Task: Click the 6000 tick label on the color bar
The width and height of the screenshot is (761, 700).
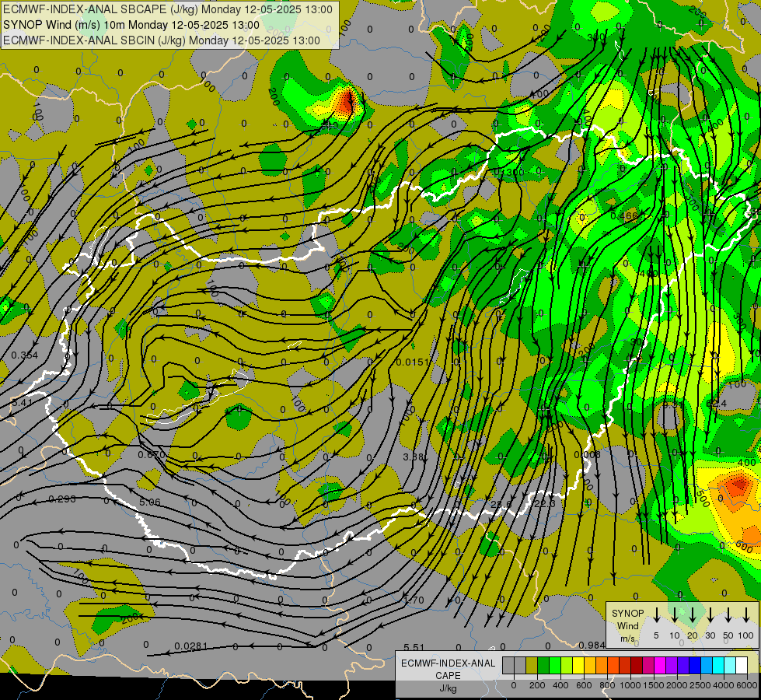Action: tap(747, 685)
